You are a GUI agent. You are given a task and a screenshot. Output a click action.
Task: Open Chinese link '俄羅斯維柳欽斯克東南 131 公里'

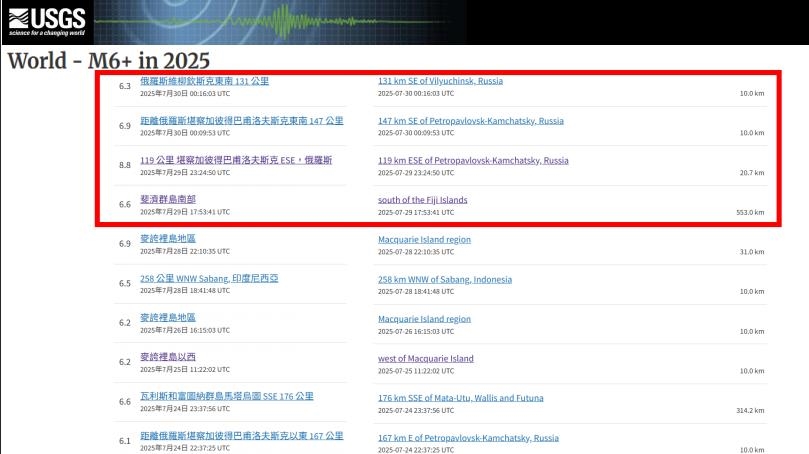click(x=204, y=81)
